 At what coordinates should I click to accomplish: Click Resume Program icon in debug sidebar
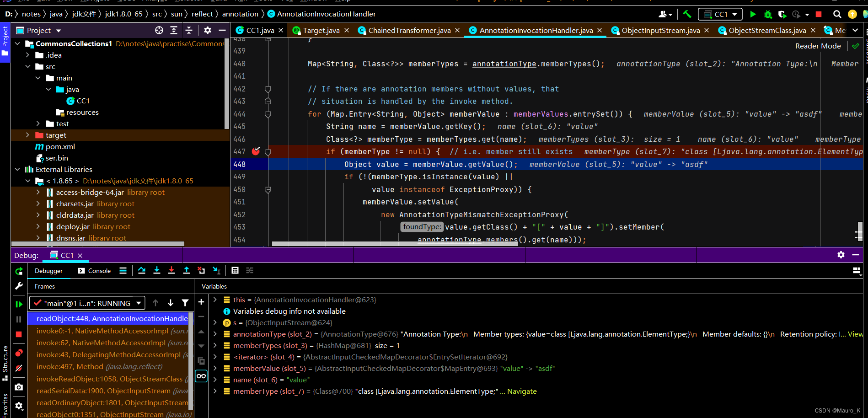pyautogui.click(x=19, y=304)
